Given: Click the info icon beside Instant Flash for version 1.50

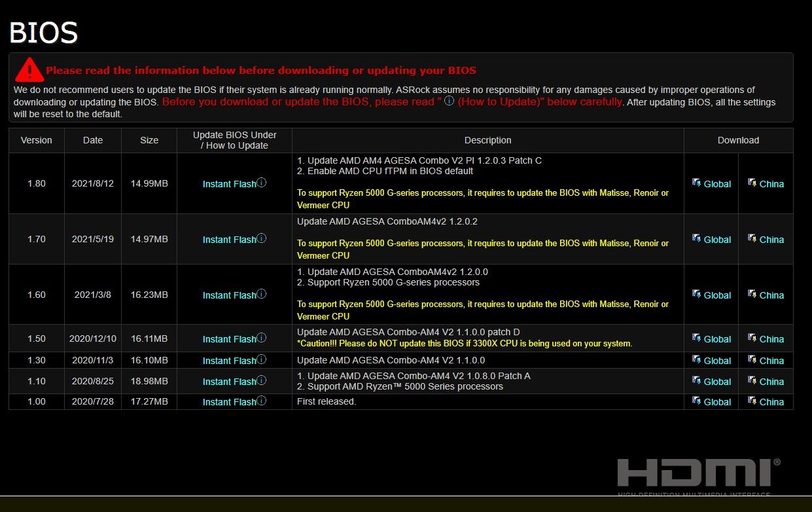Looking at the screenshot, I should pyautogui.click(x=262, y=338).
